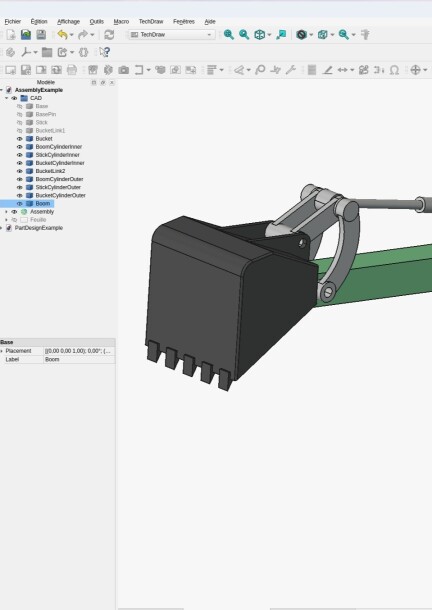
Task: Create a new group with the folder icon
Action: tap(47, 52)
